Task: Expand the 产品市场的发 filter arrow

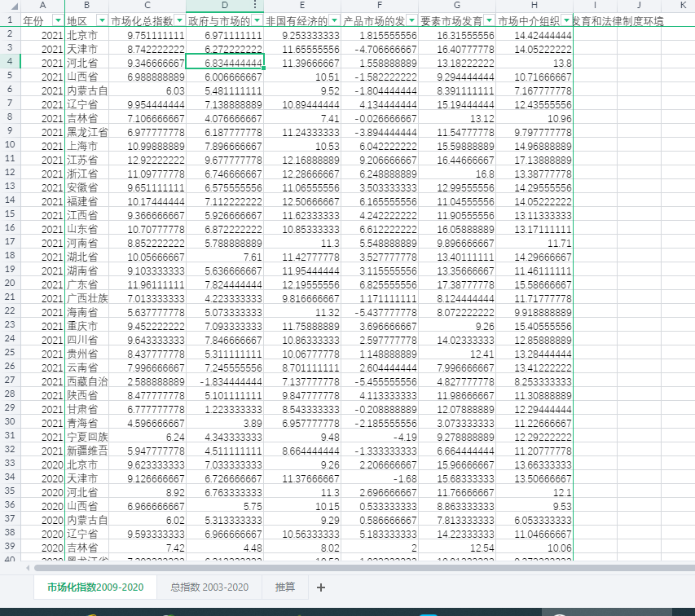Action: tap(411, 20)
